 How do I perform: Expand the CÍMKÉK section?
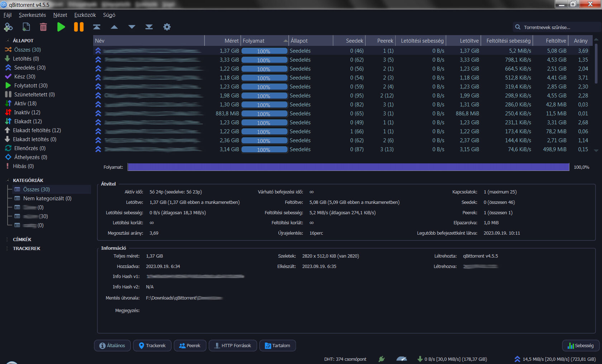pos(8,239)
